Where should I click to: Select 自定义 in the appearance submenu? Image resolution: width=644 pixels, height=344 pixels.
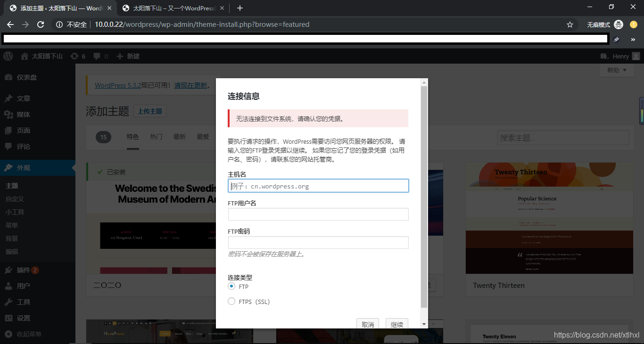coord(15,199)
